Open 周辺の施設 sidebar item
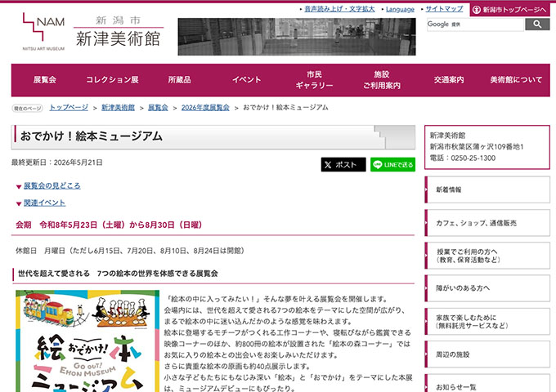This screenshot has width=556, height=392. pos(487,354)
